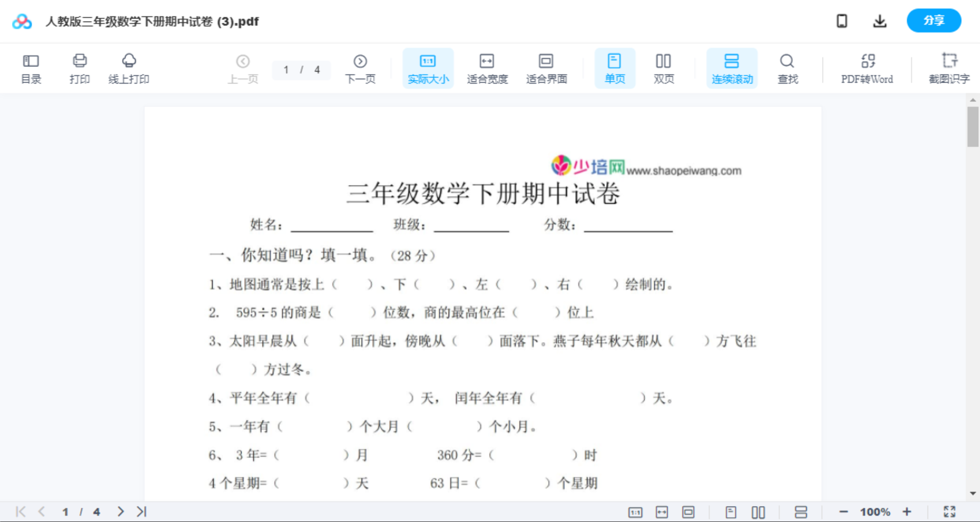The width and height of the screenshot is (980, 522).
Task: Enable 单页 single page mode
Action: (615, 68)
